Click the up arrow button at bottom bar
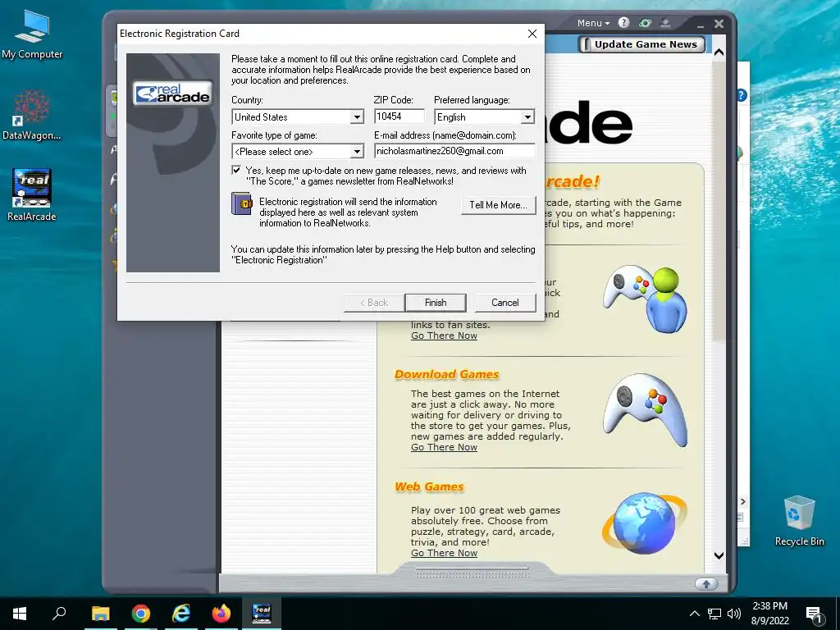Screen dimensions: 840x630 pos(706,584)
